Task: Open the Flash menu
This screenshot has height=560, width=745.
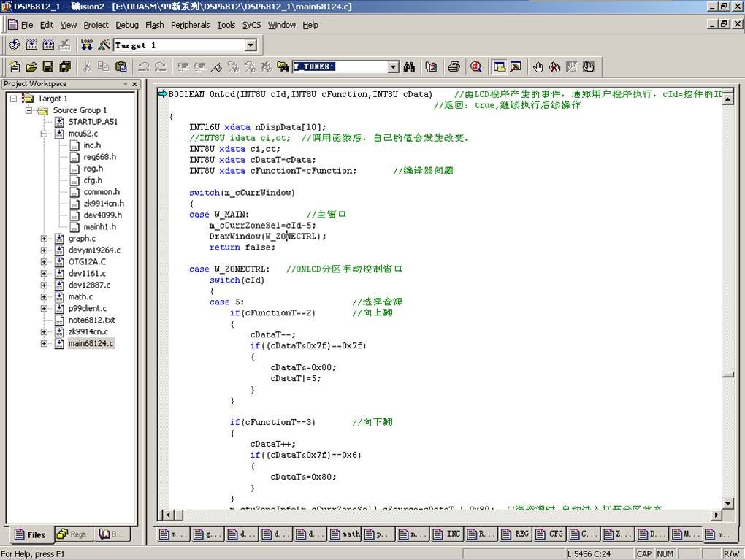Action: point(155,25)
